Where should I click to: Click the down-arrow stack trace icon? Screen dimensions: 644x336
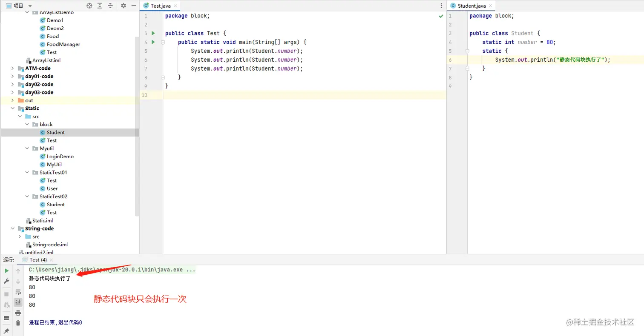point(18,281)
